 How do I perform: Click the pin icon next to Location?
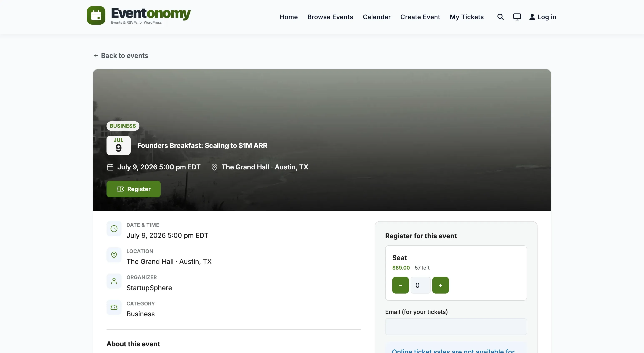[x=114, y=255]
